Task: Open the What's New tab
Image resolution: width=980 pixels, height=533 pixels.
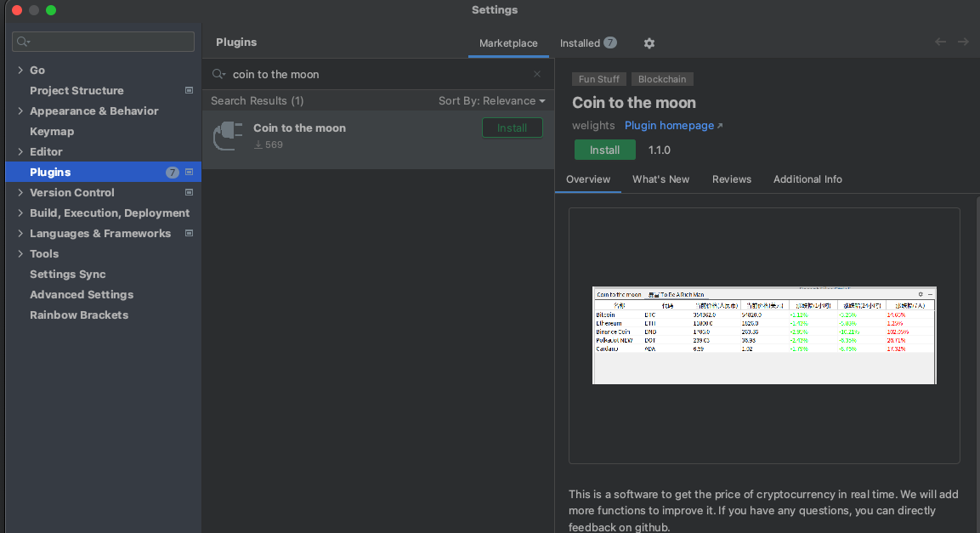Action: [x=660, y=179]
